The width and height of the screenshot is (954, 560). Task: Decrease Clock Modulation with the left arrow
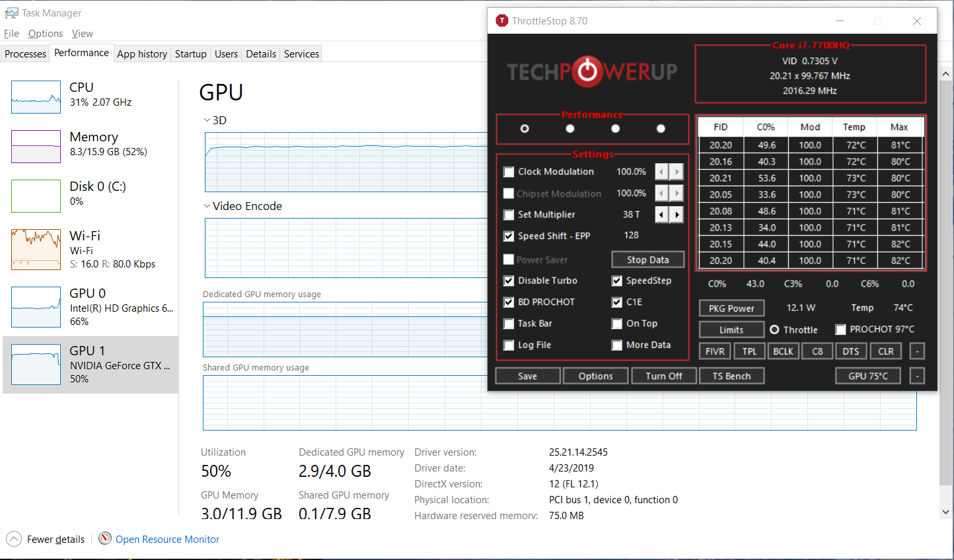pyautogui.click(x=661, y=172)
